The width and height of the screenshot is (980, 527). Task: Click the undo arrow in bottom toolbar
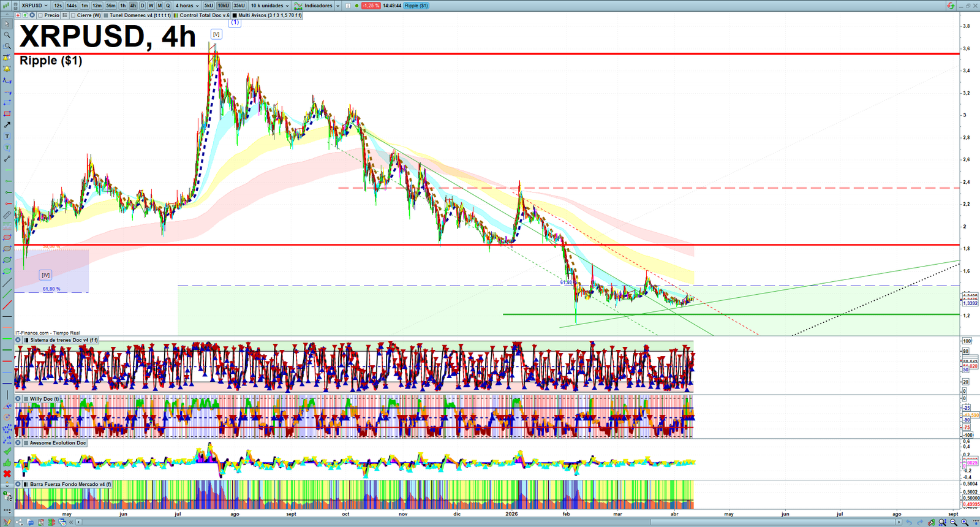[x=909, y=522]
